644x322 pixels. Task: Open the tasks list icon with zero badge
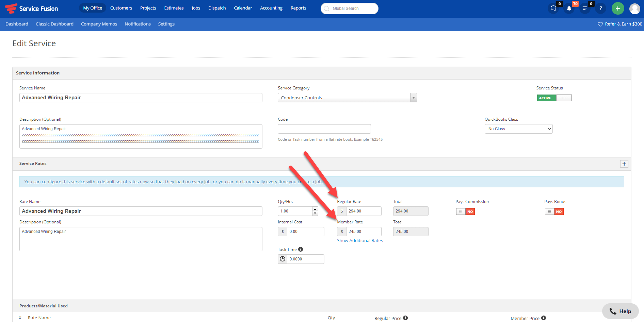pyautogui.click(x=585, y=8)
